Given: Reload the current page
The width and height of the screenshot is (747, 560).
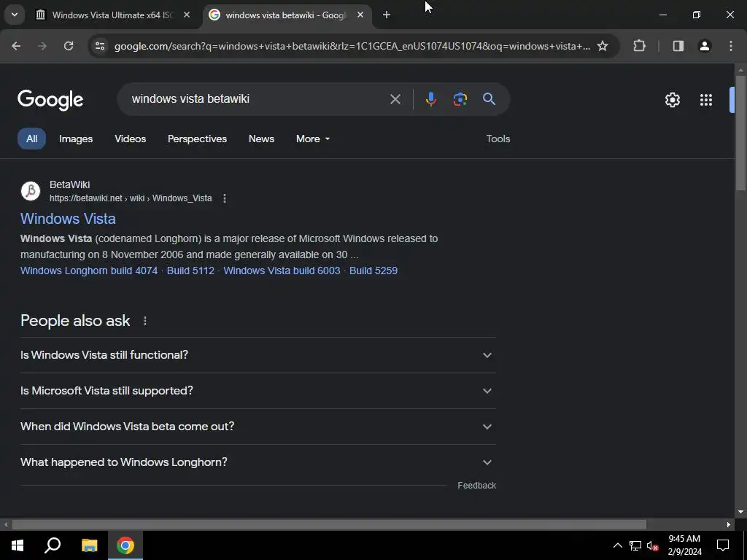Looking at the screenshot, I should [x=69, y=46].
